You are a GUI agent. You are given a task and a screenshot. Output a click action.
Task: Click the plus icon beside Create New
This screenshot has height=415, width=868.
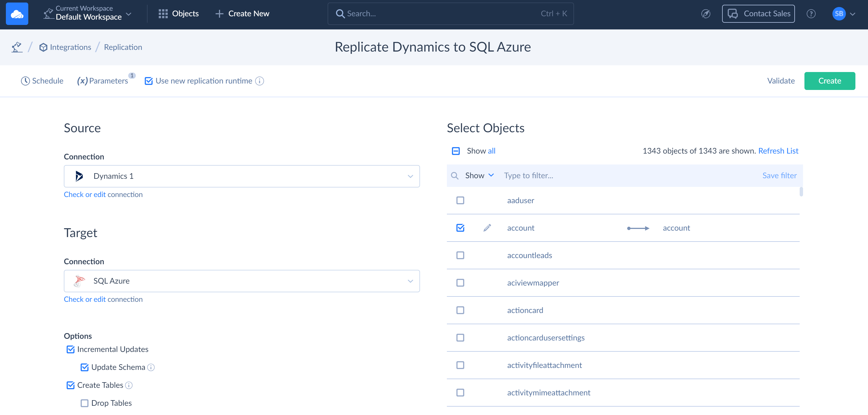tap(219, 13)
